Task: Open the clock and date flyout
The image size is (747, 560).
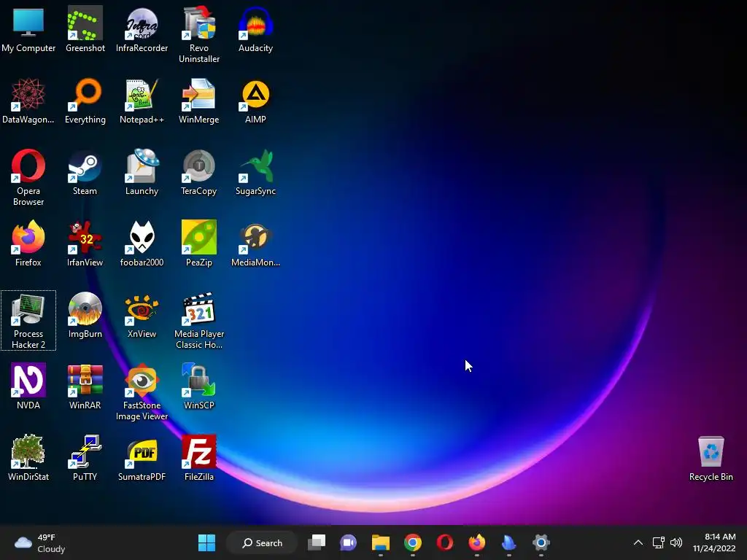Action: click(x=714, y=542)
